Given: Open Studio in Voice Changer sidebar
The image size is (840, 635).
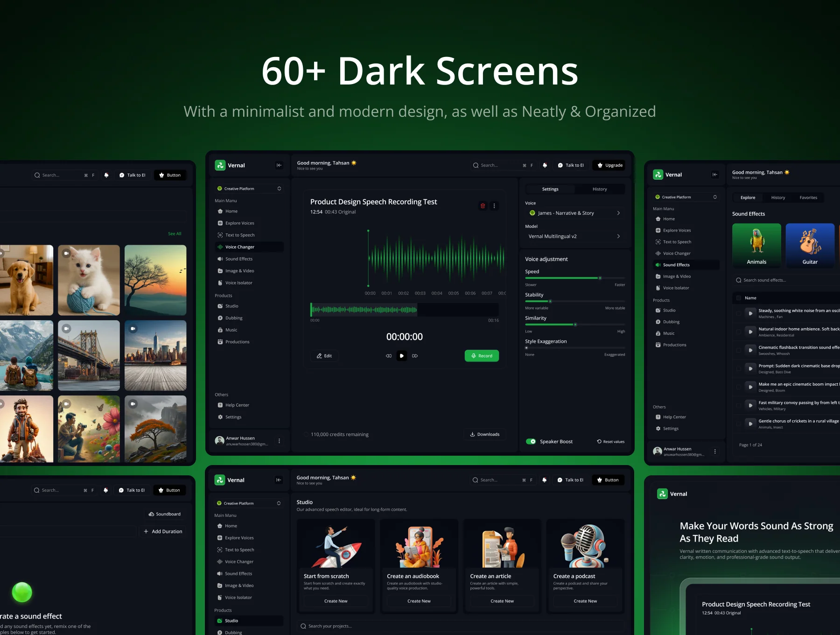Looking at the screenshot, I should click(x=249, y=306).
